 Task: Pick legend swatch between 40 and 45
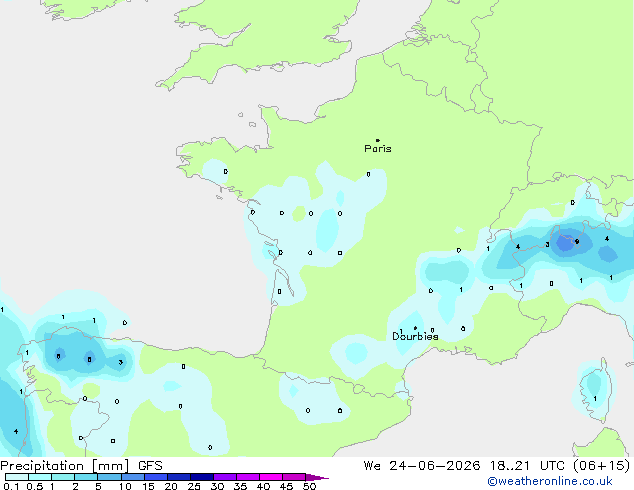[271, 477]
